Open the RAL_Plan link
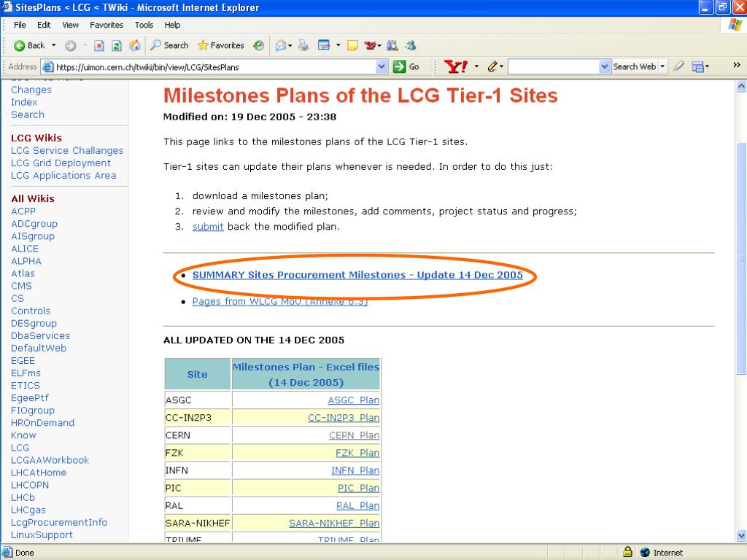This screenshot has width=747, height=560. point(357,506)
